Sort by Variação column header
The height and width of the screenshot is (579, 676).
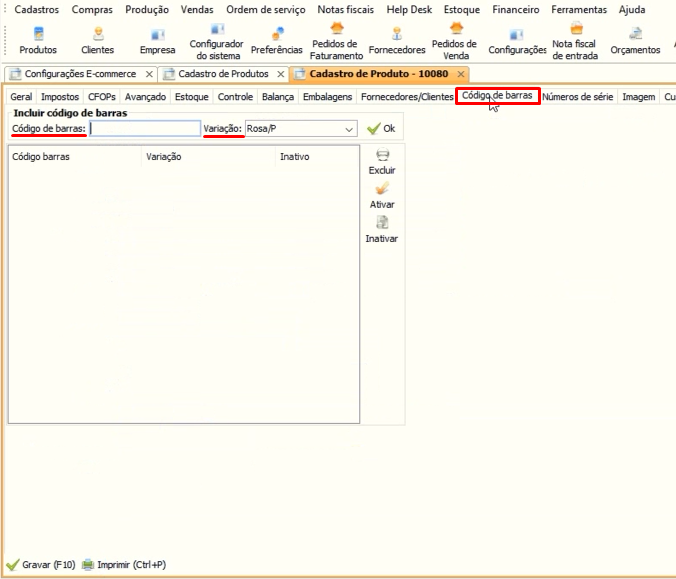[x=208, y=156]
